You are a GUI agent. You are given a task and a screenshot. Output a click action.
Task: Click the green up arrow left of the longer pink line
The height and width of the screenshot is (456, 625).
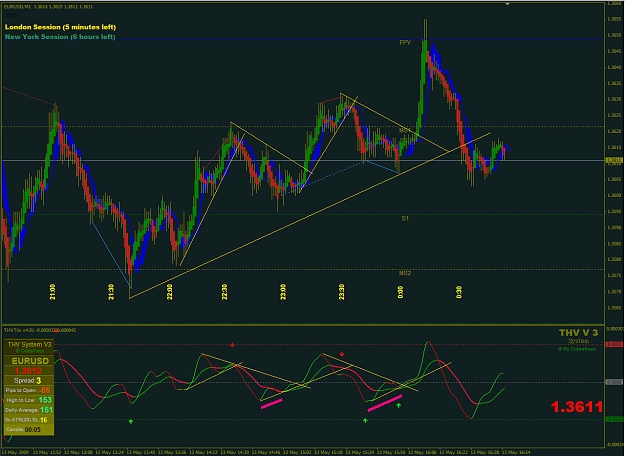[365, 420]
